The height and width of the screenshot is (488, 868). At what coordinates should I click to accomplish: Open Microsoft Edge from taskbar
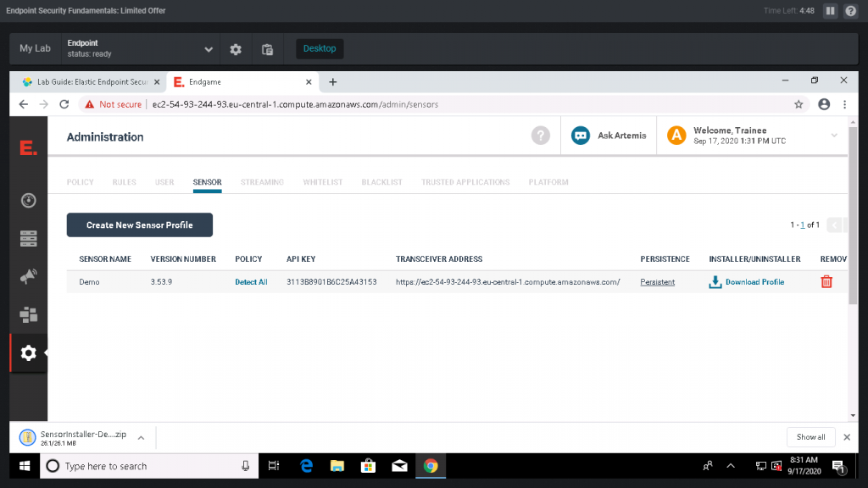coord(306,466)
